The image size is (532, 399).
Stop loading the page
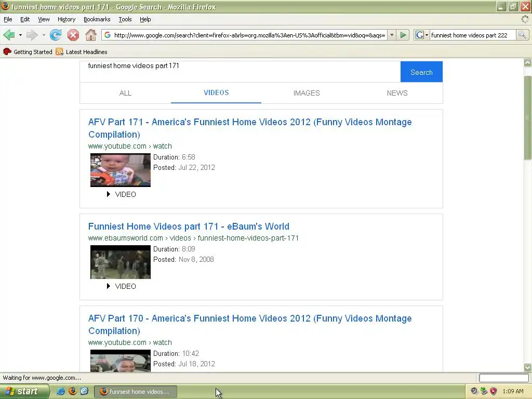(x=73, y=35)
